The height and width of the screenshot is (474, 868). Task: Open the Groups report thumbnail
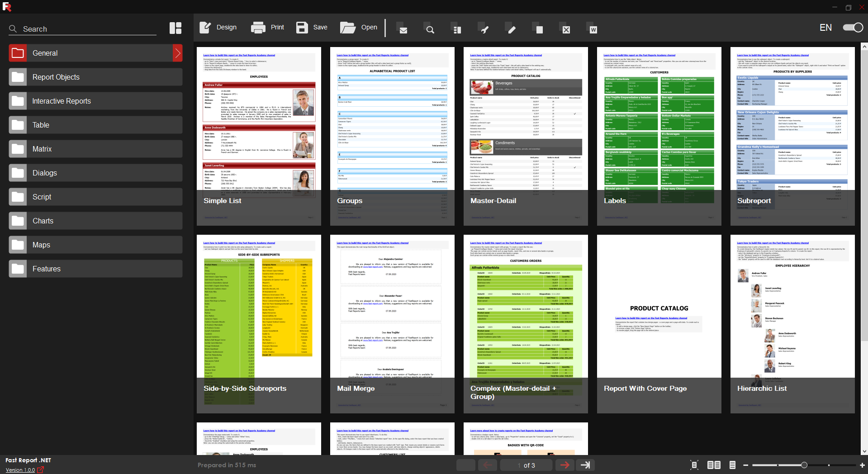(392, 136)
